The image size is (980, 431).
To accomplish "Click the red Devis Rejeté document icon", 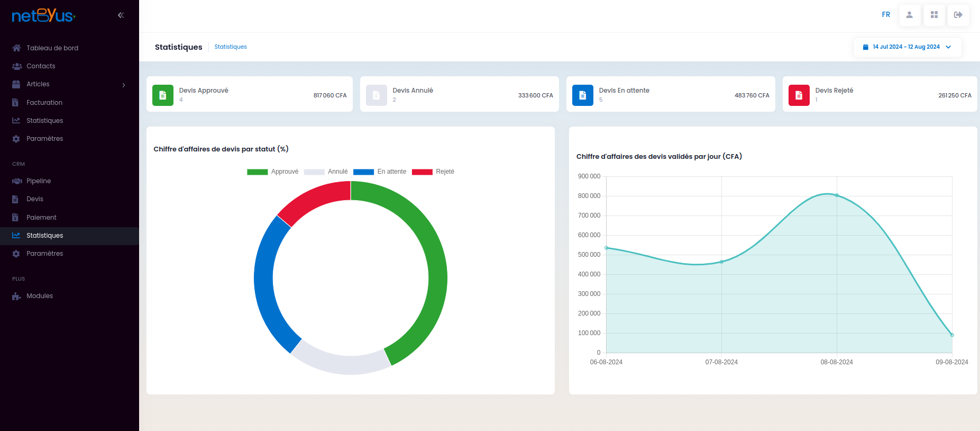I will point(799,95).
